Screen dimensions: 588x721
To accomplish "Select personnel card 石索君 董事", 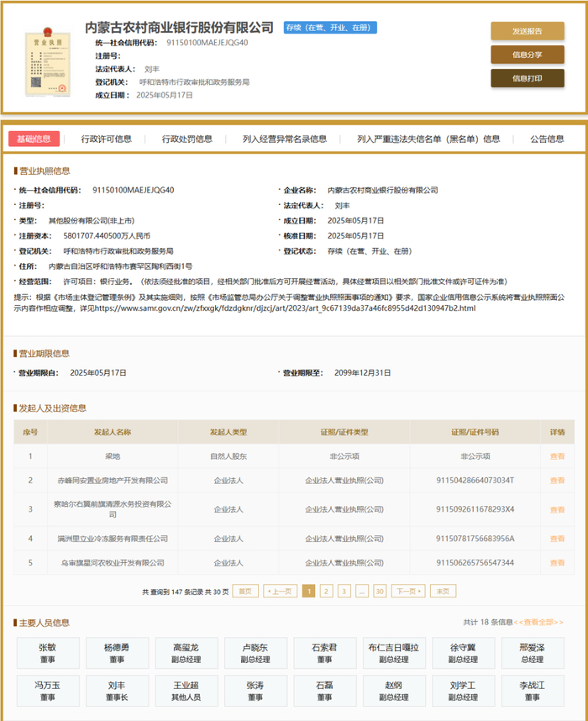I will 325,653.
